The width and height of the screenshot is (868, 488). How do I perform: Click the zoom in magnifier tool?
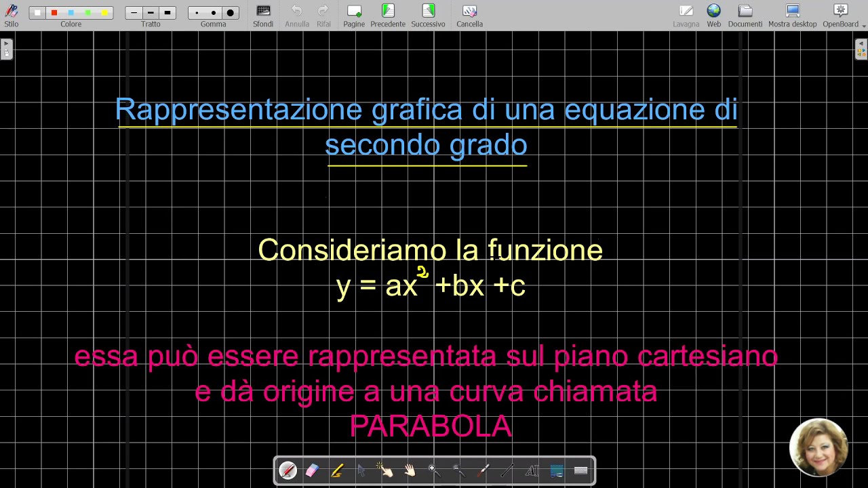434,470
